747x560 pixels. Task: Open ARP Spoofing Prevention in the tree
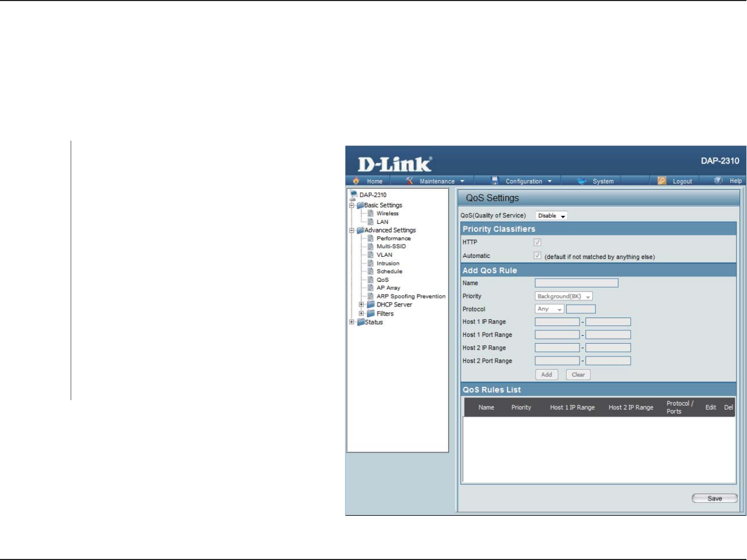411,296
